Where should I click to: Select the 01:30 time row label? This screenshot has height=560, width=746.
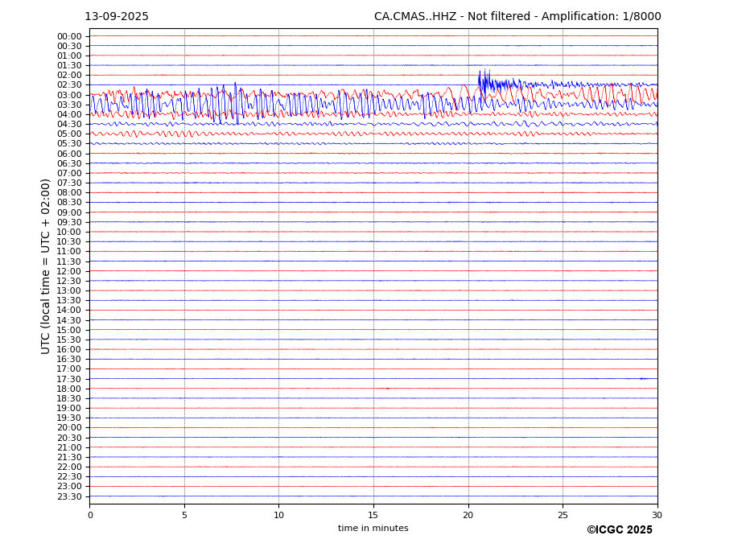tap(69, 66)
